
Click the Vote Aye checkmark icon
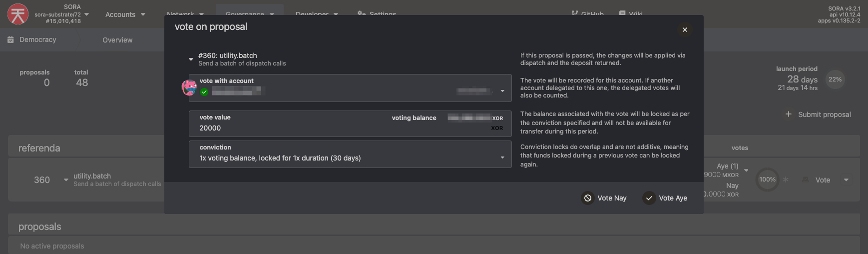coord(649,198)
